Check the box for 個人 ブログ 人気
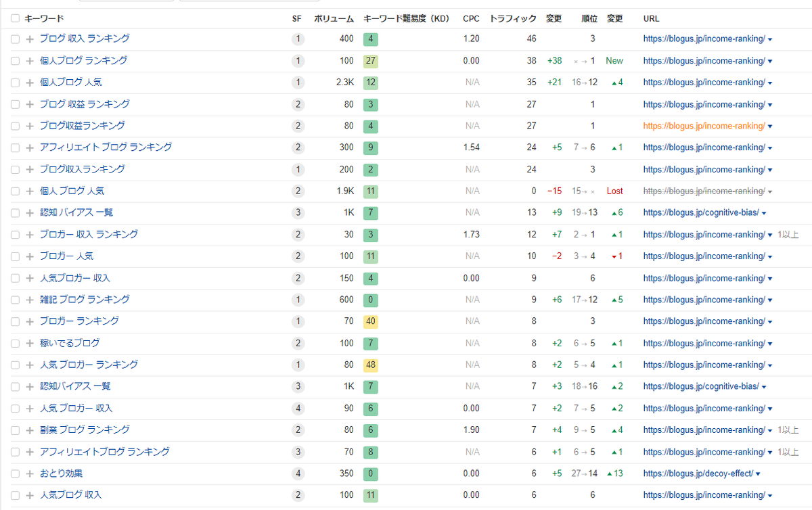812x510 pixels. coord(15,191)
